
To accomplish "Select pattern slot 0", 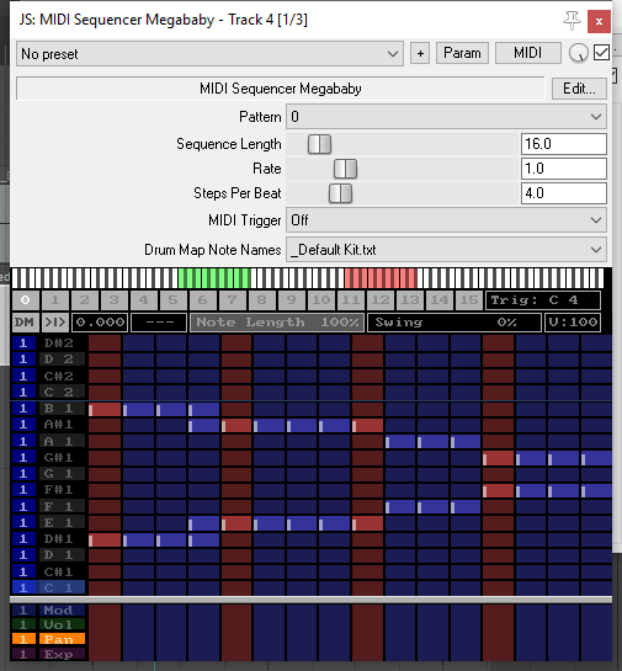I will click(x=25, y=300).
